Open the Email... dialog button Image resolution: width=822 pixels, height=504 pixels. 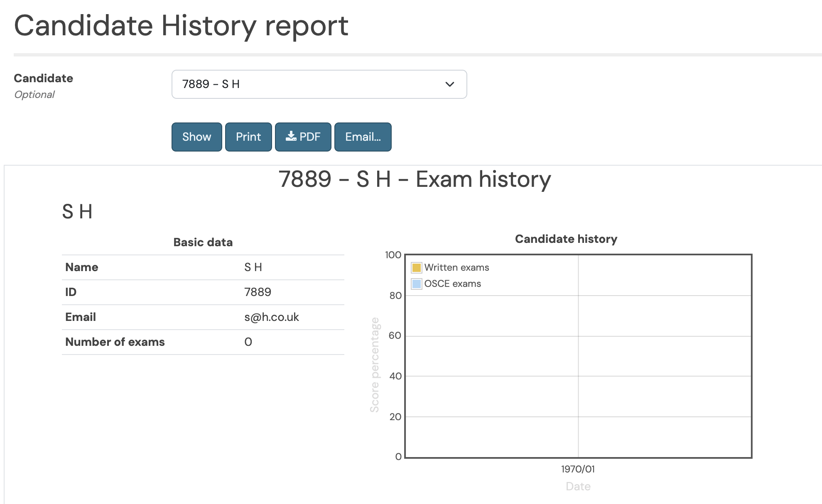tap(363, 137)
